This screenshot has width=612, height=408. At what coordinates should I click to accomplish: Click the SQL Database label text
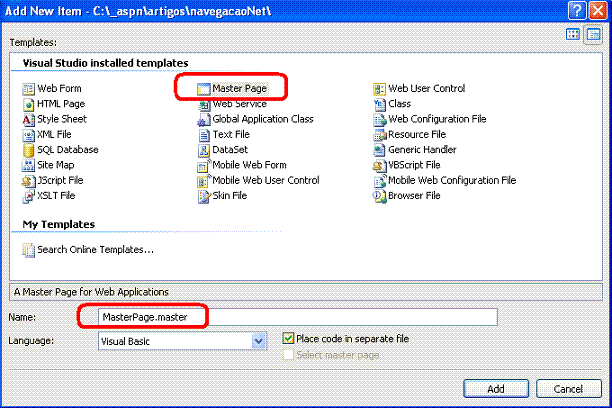point(68,150)
